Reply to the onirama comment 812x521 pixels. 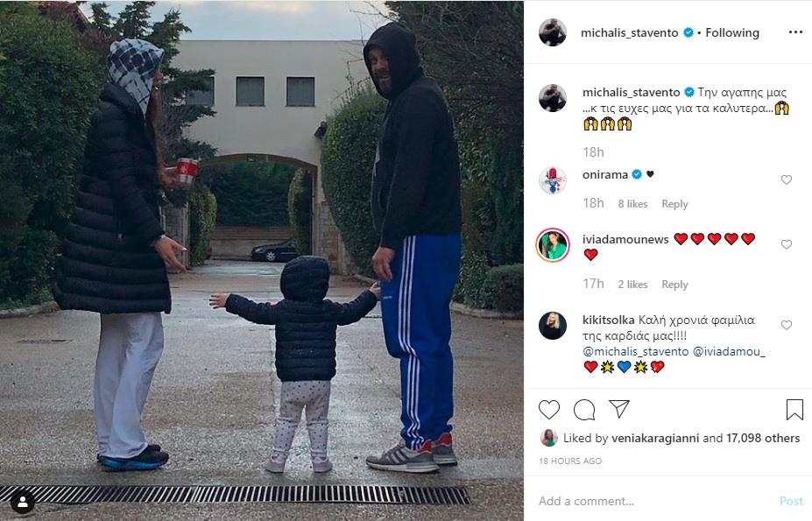pos(674,204)
